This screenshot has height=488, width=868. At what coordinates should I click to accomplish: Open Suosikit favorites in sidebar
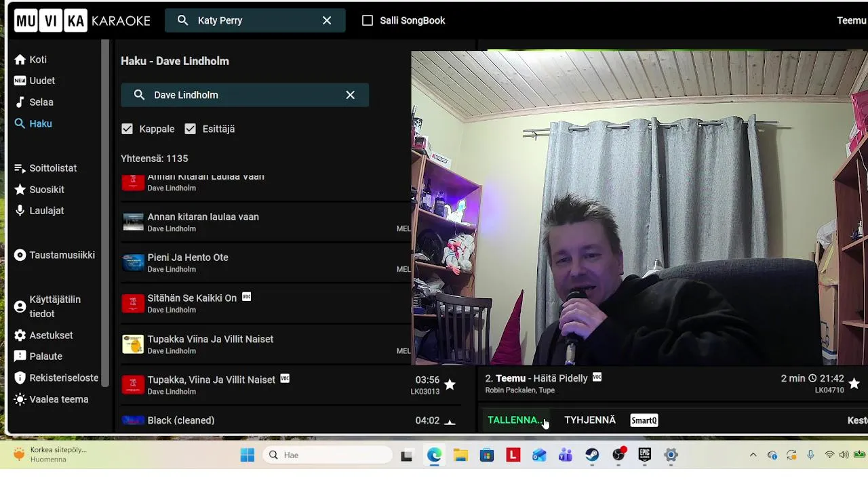tap(39, 190)
